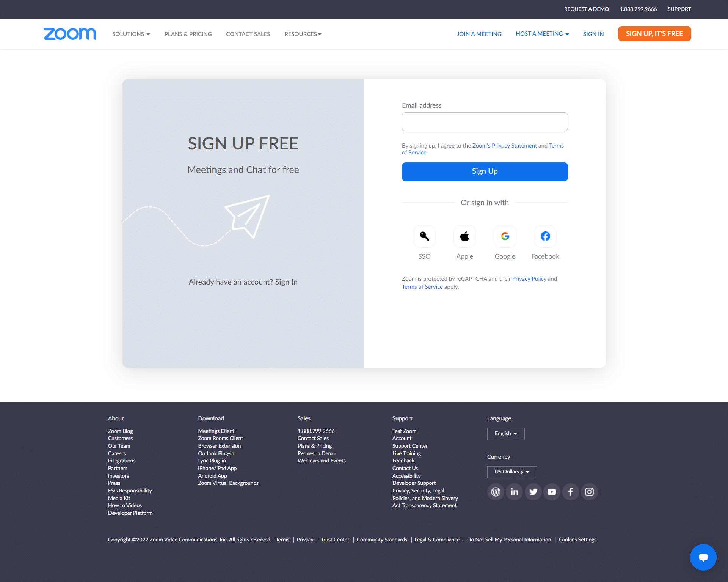Click Join a Meeting

point(479,34)
